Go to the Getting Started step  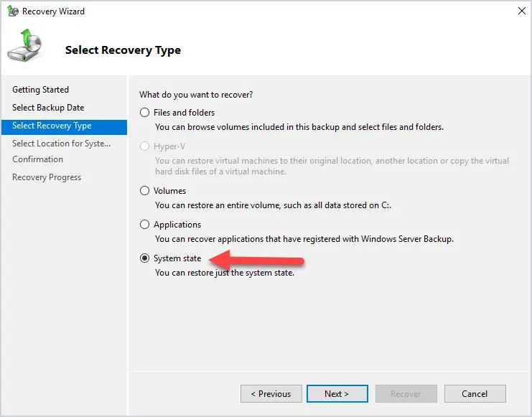pyautogui.click(x=40, y=90)
